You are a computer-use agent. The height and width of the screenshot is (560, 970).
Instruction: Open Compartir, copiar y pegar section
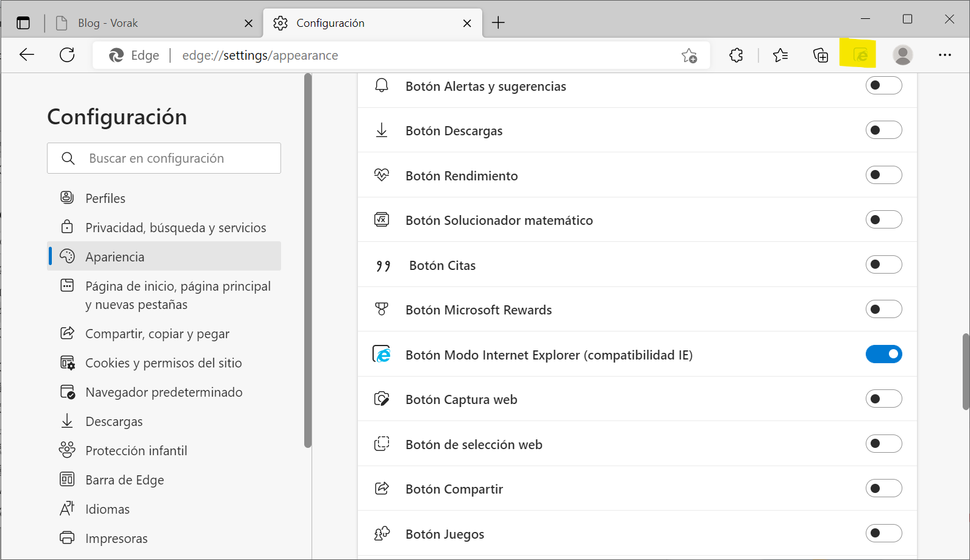tap(164, 333)
